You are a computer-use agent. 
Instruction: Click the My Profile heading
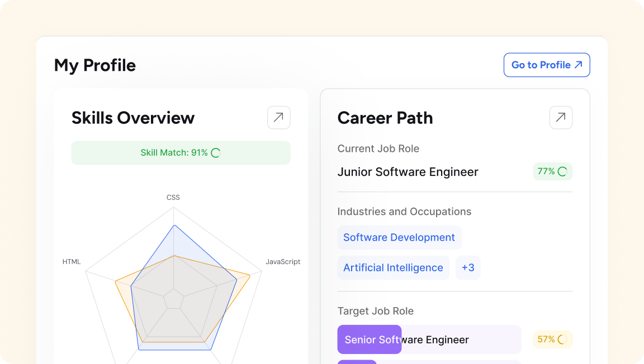click(94, 65)
